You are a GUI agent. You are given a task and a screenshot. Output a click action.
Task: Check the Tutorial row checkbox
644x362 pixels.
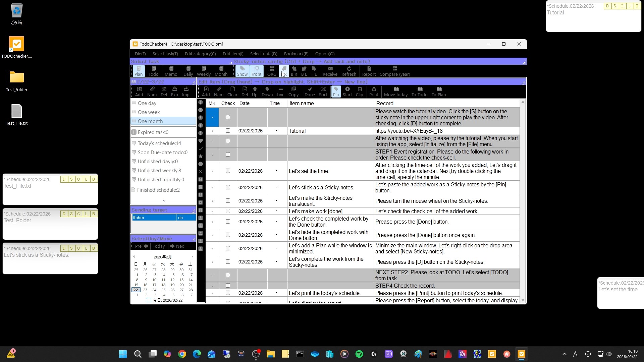pos(228,131)
